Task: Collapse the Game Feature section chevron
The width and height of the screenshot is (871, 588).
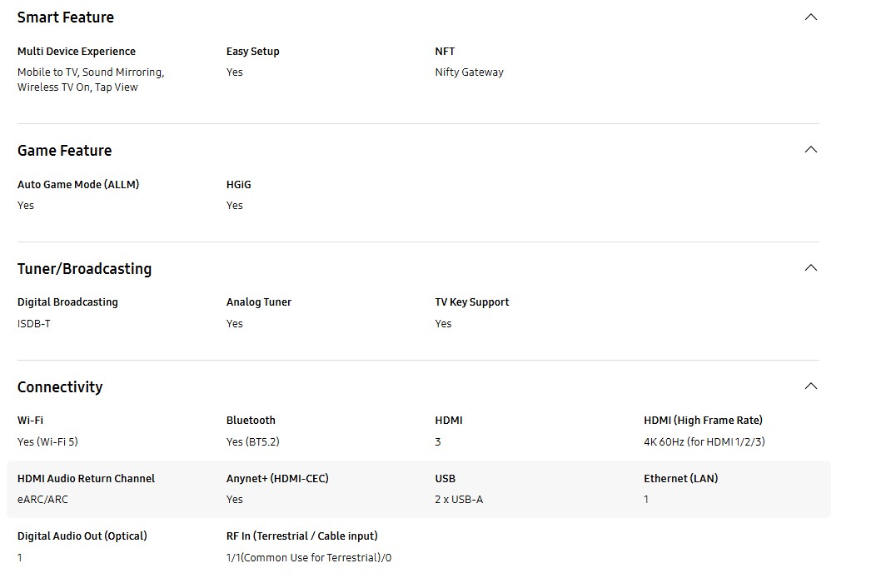Action: 810,150
